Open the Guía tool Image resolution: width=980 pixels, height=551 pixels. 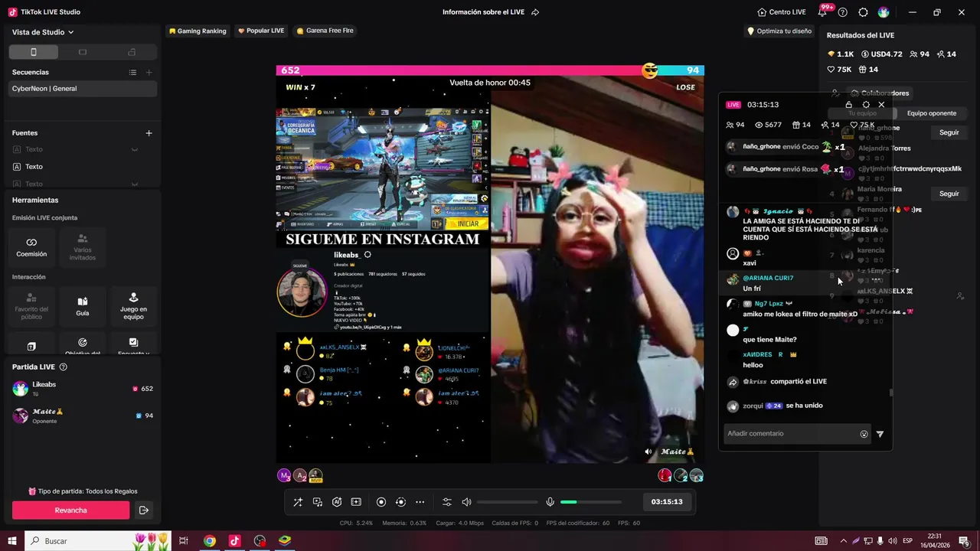click(83, 305)
